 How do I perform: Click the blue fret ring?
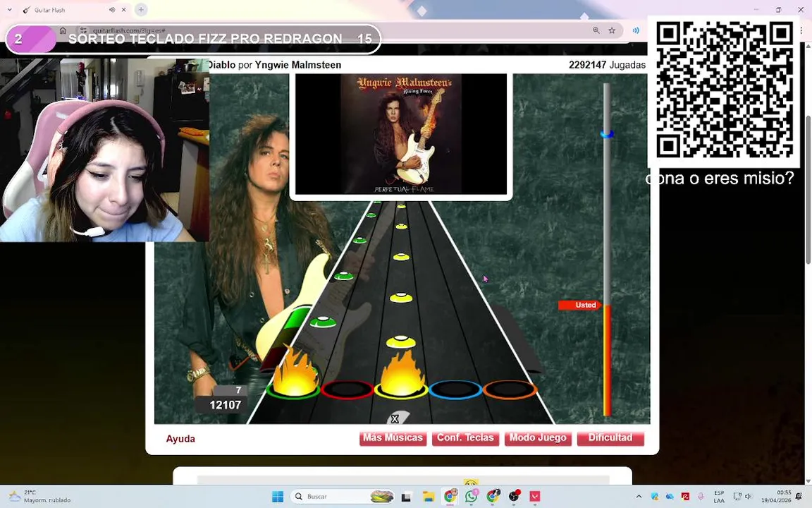(455, 389)
